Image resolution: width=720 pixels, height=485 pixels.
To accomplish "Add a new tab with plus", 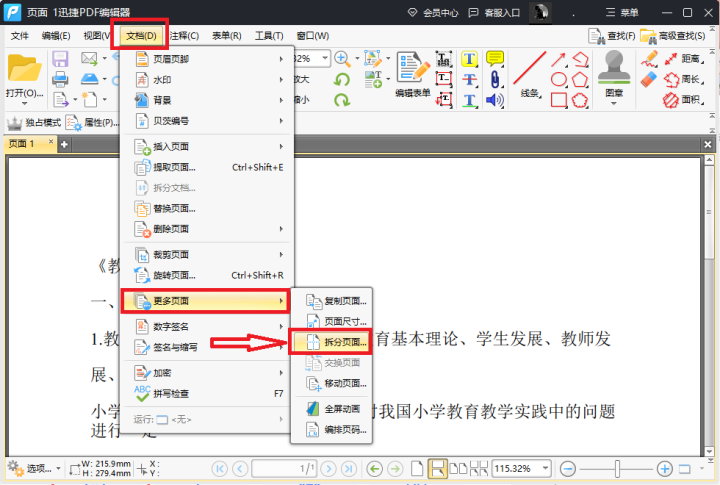I will [x=64, y=144].
